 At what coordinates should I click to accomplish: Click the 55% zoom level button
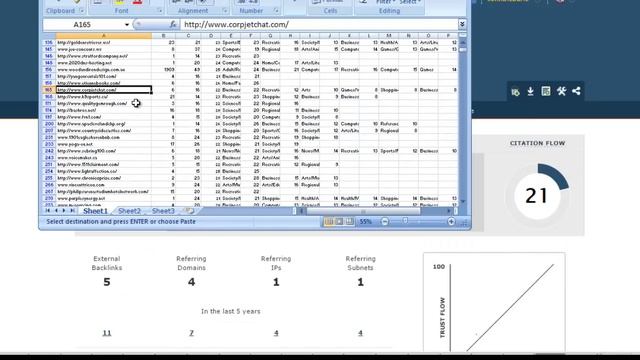coord(366,222)
